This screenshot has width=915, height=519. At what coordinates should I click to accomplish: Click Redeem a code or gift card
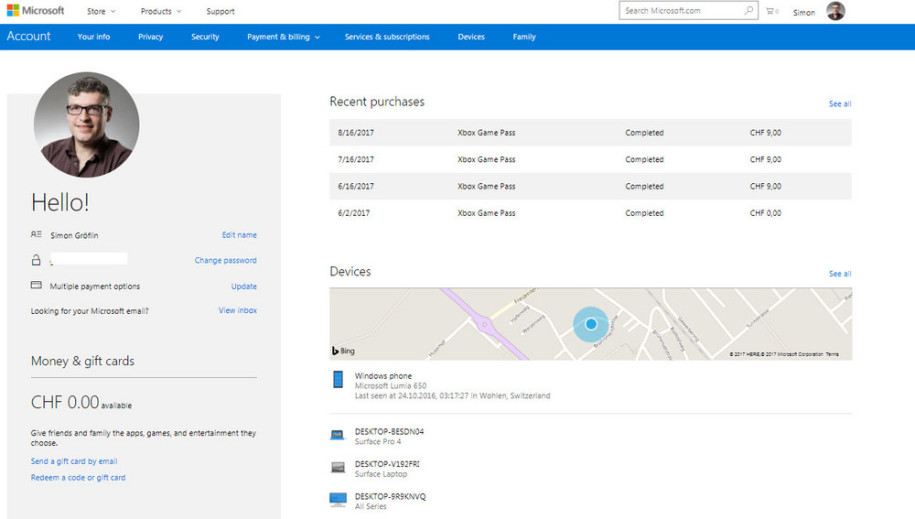(x=78, y=477)
